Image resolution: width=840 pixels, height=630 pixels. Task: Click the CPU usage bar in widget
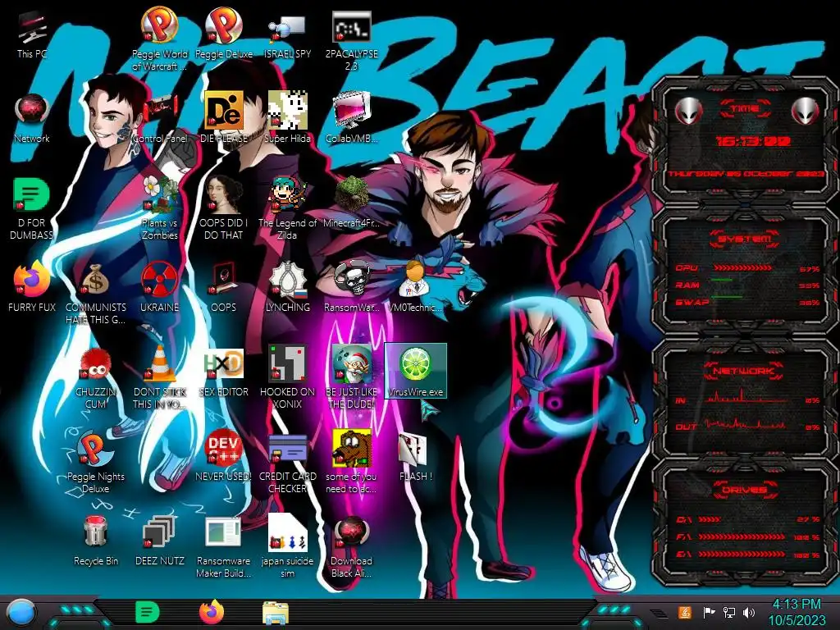coord(742,267)
